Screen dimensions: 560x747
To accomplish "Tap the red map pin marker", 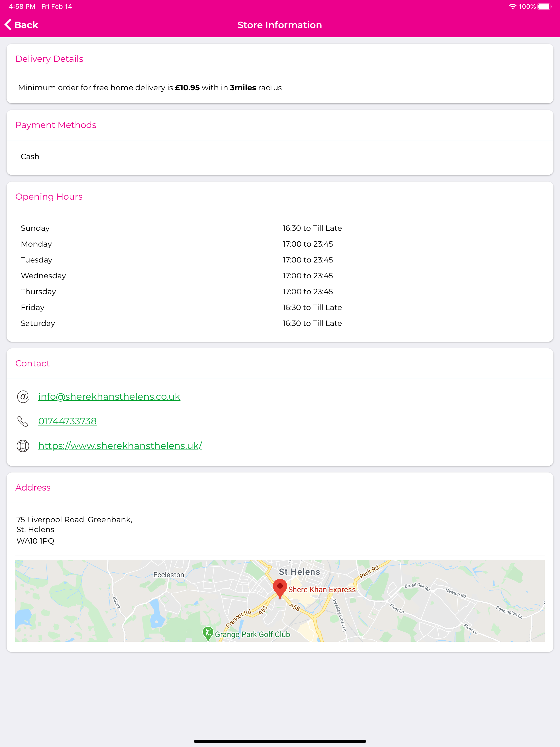I will (x=280, y=589).
